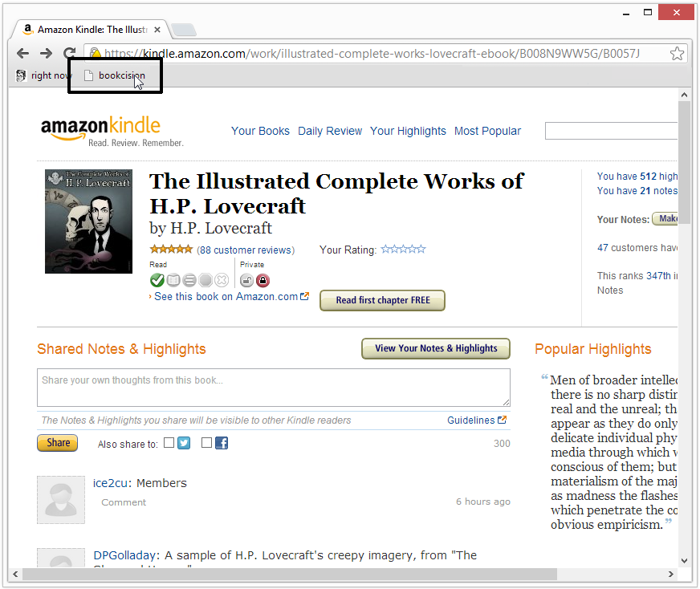Go forward with the browser forward arrow
The width and height of the screenshot is (700, 589).
pos(46,54)
